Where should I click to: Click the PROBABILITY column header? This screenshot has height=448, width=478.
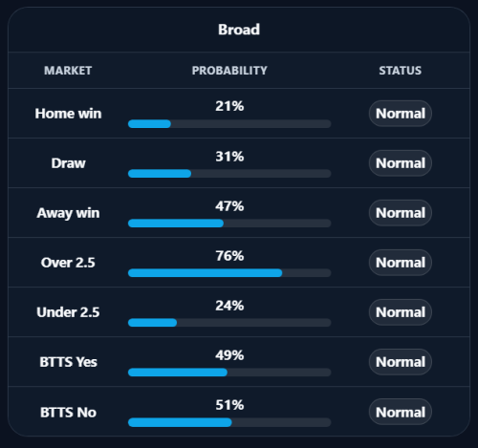coord(229,71)
